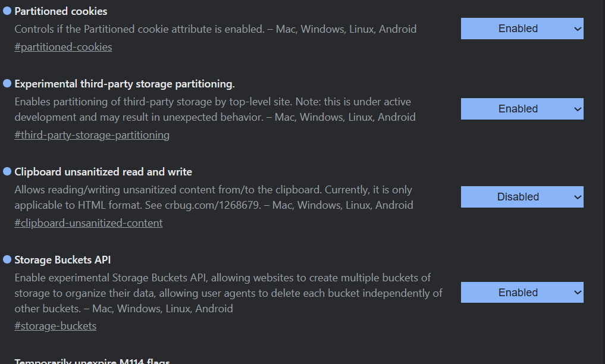The width and height of the screenshot is (605, 364).
Task: Open the #third-party-storage-partitioning link
Action: tap(92, 135)
